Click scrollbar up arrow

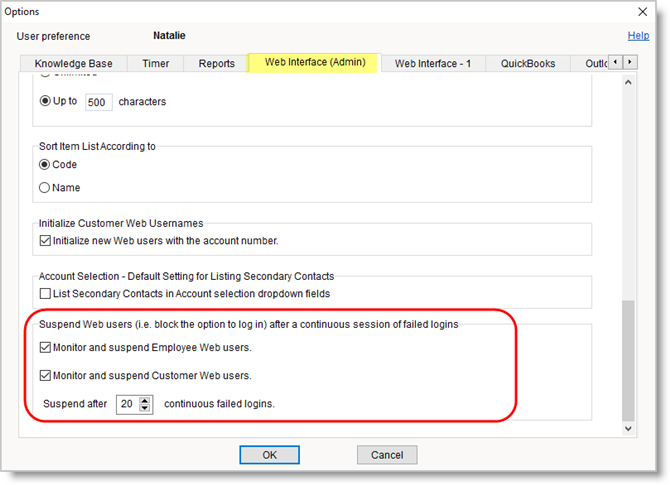[628, 83]
